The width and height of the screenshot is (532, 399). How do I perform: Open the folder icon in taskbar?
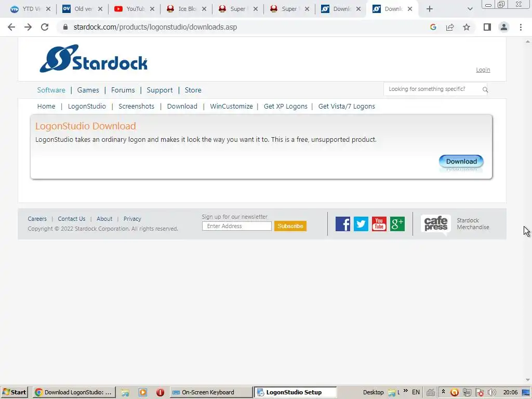[x=125, y=393]
